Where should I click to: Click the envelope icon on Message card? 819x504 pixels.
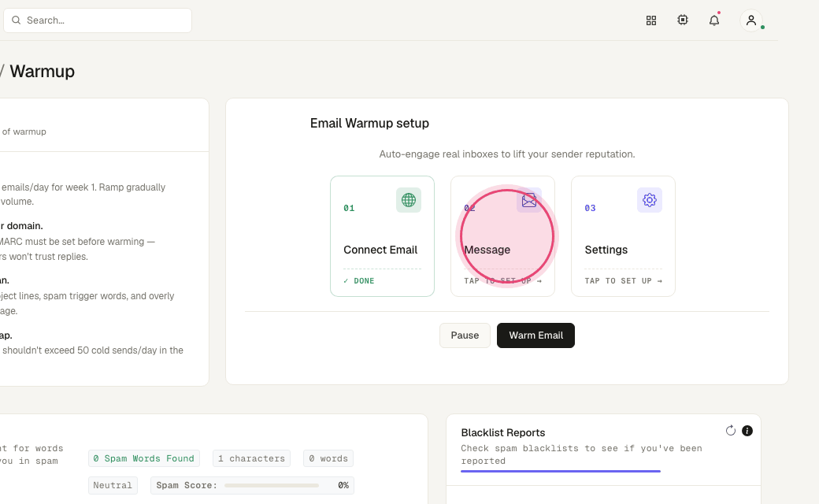coord(529,200)
